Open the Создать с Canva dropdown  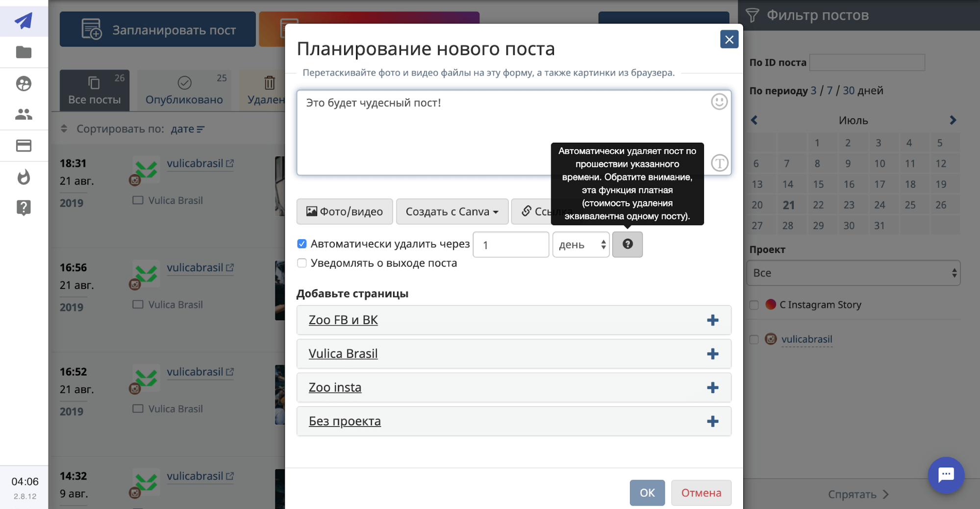click(452, 211)
